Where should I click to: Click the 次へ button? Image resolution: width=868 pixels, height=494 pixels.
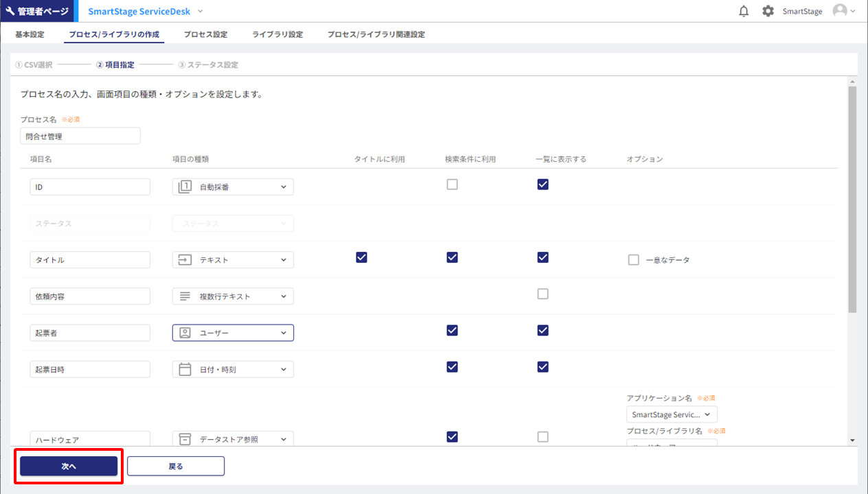pos(69,466)
